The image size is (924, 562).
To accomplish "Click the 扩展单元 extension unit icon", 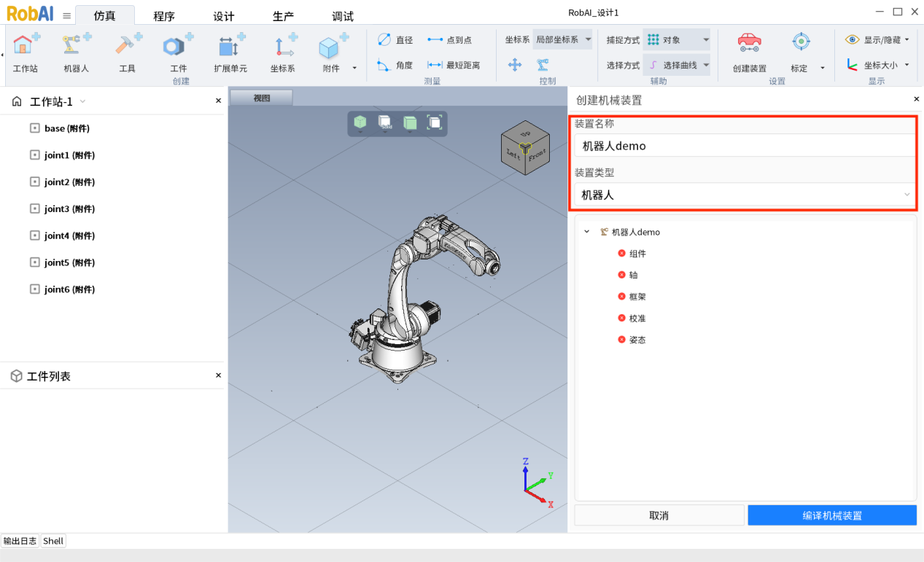I will [231, 45].
